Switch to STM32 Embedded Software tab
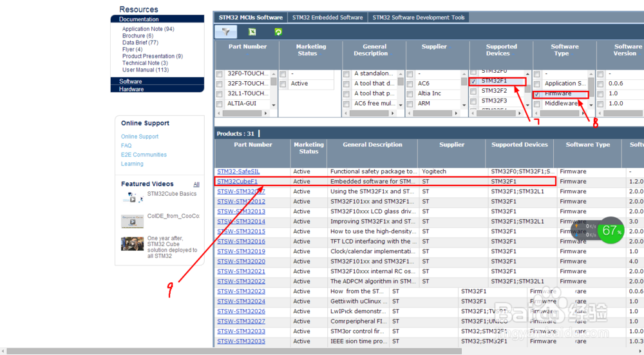644x355 pixels. point(327,17)
